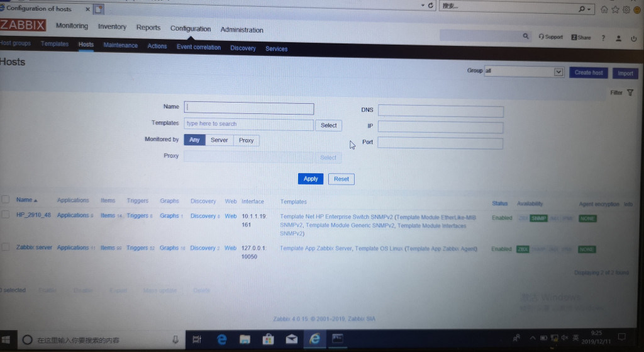This screenshot has height=352, width=644.
Task: Open the Administration menu
Action: [242, 30]
